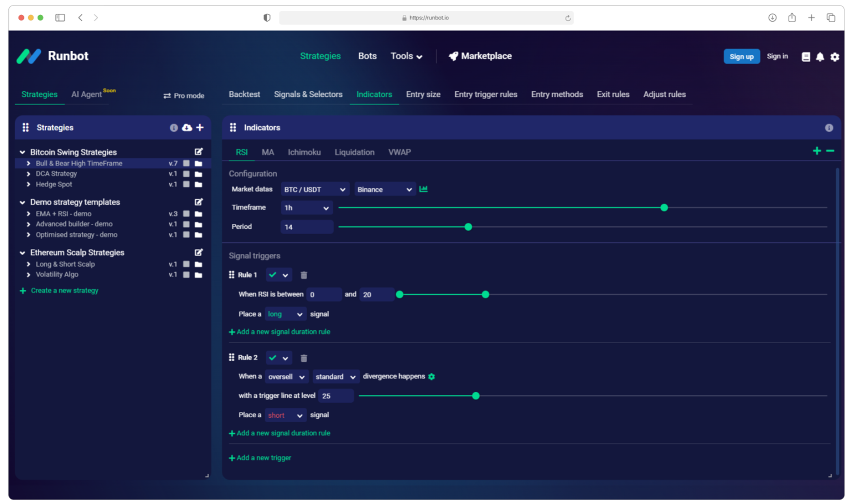Toggle Pro mode switch
Viewport: 850px width, 504px height.
click(168, 95)
